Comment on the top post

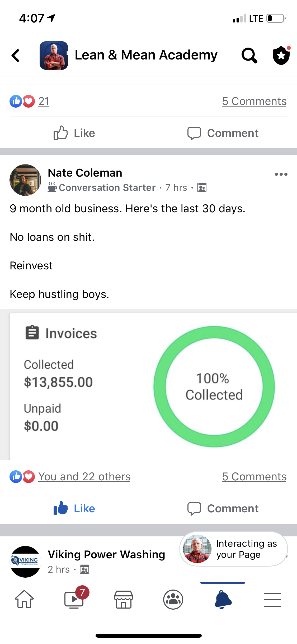coord(223,133)
